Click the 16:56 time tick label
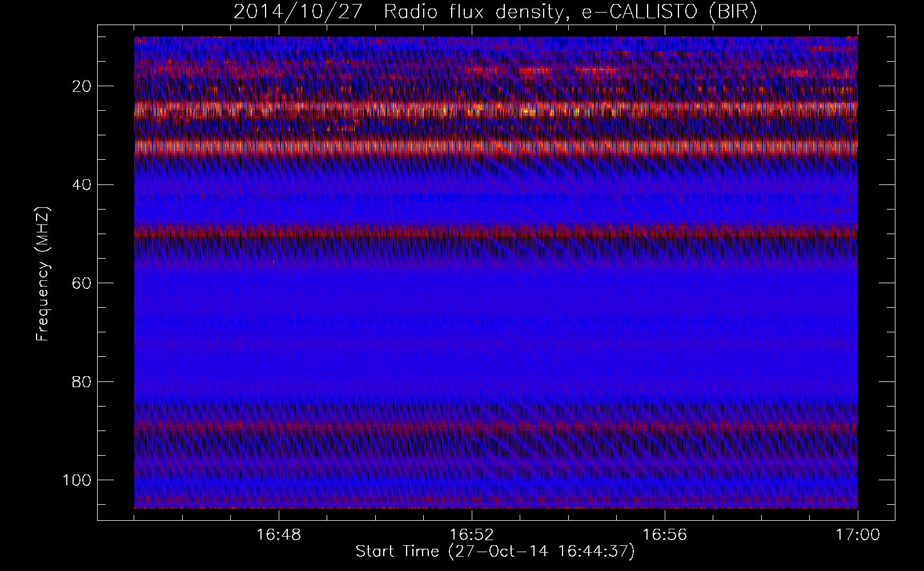This screenshot has width=924, height=571. click(665, 535)
